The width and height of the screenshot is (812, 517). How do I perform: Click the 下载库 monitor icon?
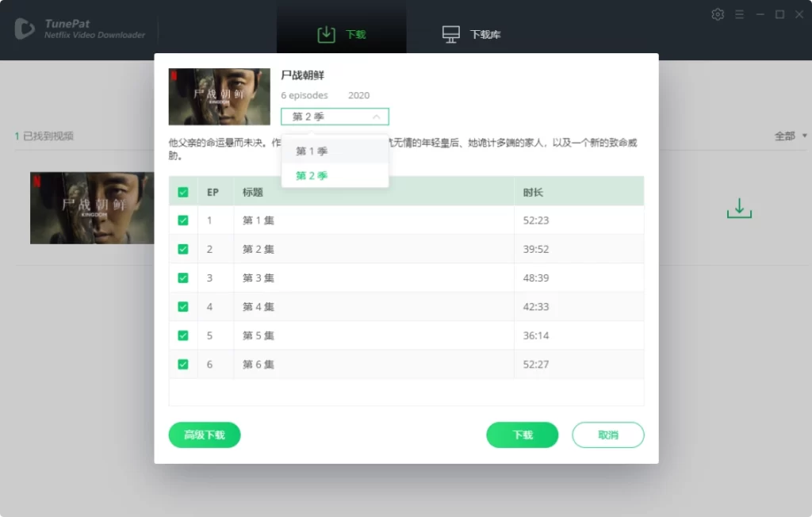pos(450,34)
